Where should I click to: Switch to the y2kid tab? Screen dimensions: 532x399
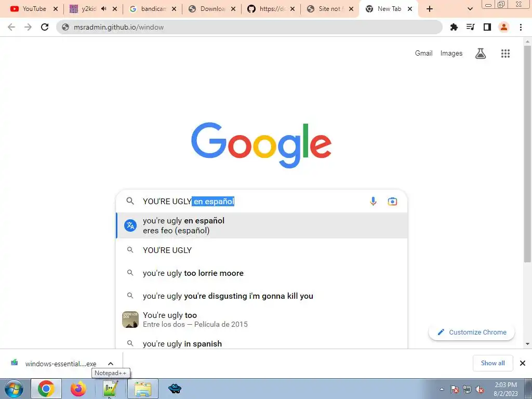tap(89, 9)
